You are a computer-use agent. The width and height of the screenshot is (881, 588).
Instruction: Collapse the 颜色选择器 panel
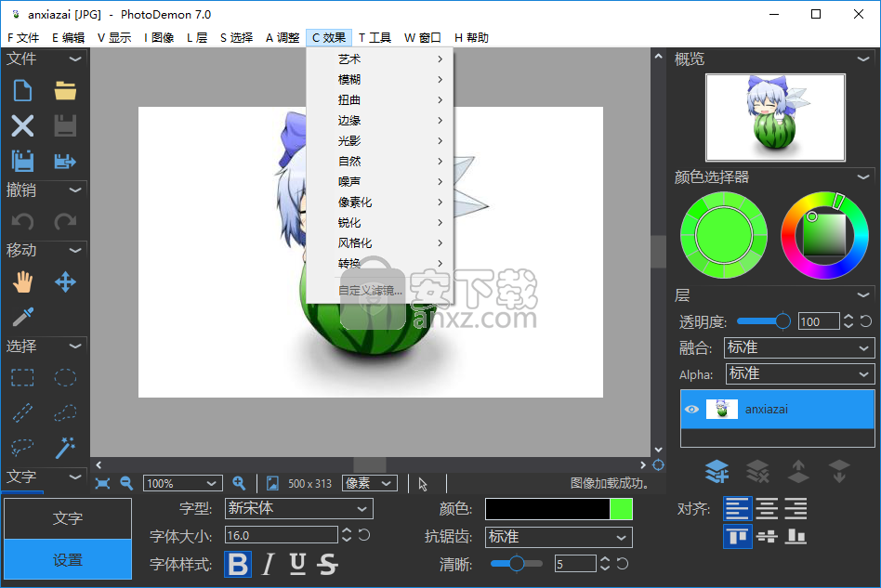[863, 176]
